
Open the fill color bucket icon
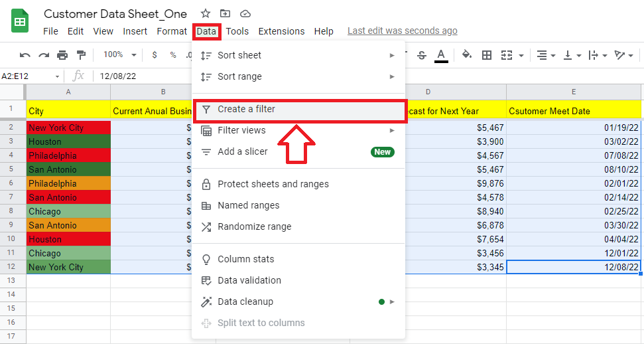[x=466, y=55]
